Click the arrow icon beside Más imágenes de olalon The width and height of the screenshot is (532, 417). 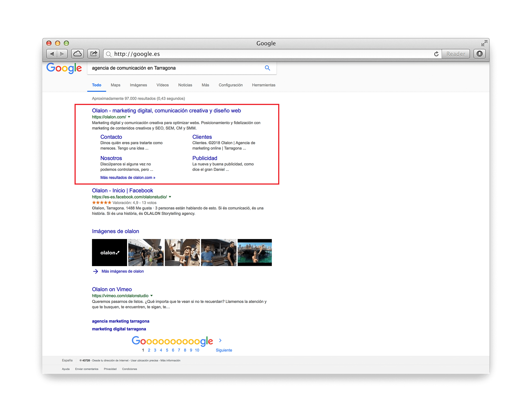pyautogui.click(x=95, y=271)
